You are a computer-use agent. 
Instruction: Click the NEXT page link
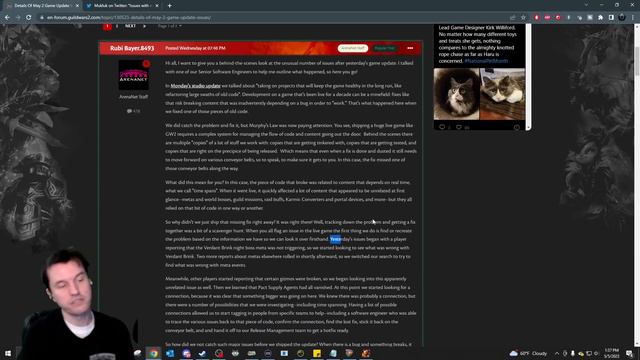pos(130,26)
